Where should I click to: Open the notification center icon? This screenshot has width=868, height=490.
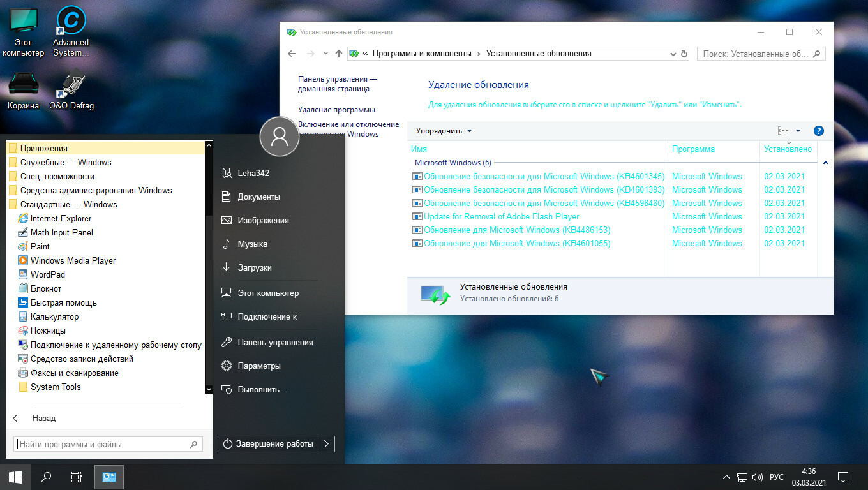pyautogui.click(x=843, y=477)
